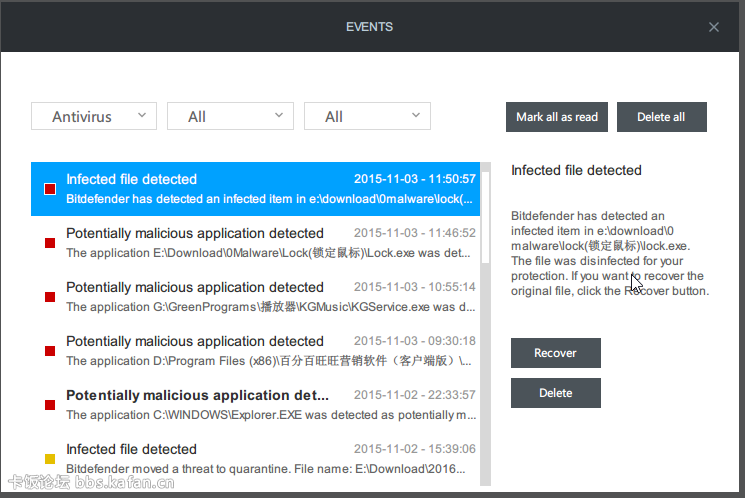Screen dimensions: 745x498
Task: Click red icon beside the 09:30:18 event
Action: pos(50,351)
